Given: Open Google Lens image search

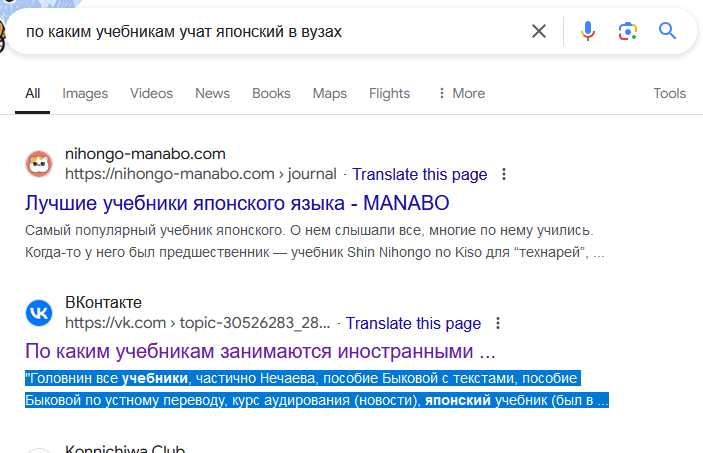Looking at the screenshot, I should tap(628, 31).
